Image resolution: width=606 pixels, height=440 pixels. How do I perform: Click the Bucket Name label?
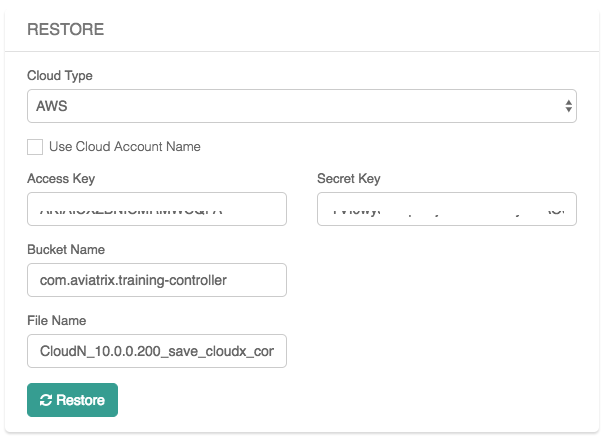(x=66, y=249)
